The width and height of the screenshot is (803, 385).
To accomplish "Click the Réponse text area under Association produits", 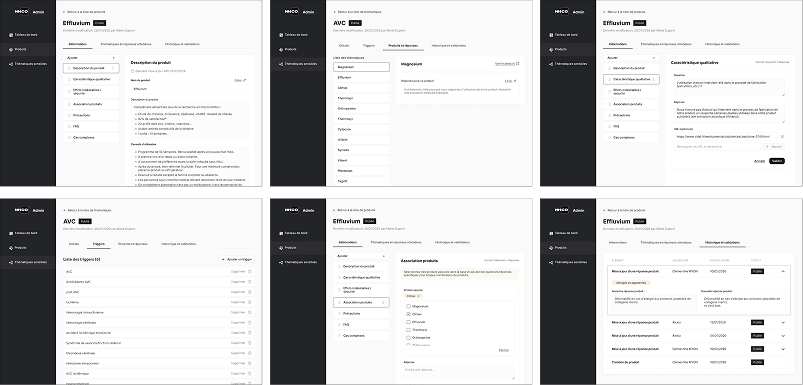I will 459,372.
